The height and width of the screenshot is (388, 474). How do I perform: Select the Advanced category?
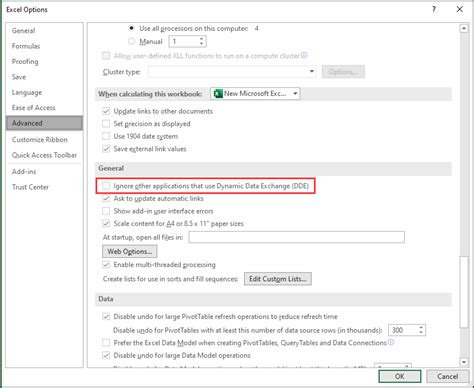[44, 123]
